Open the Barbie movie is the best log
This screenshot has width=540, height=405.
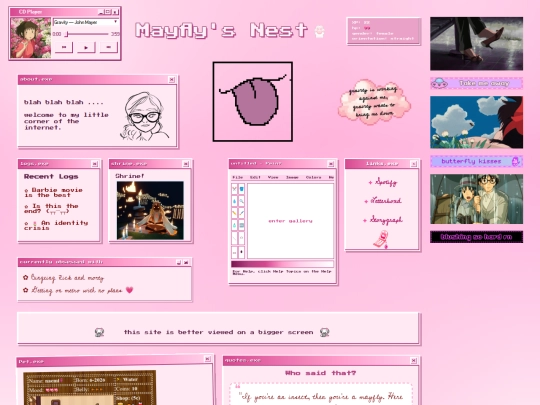(53, 193)
